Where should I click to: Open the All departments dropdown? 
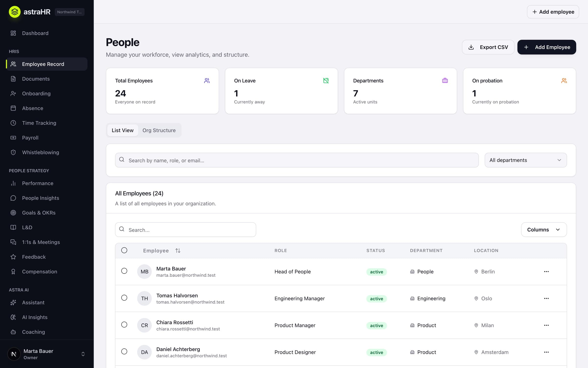(526, 160)
